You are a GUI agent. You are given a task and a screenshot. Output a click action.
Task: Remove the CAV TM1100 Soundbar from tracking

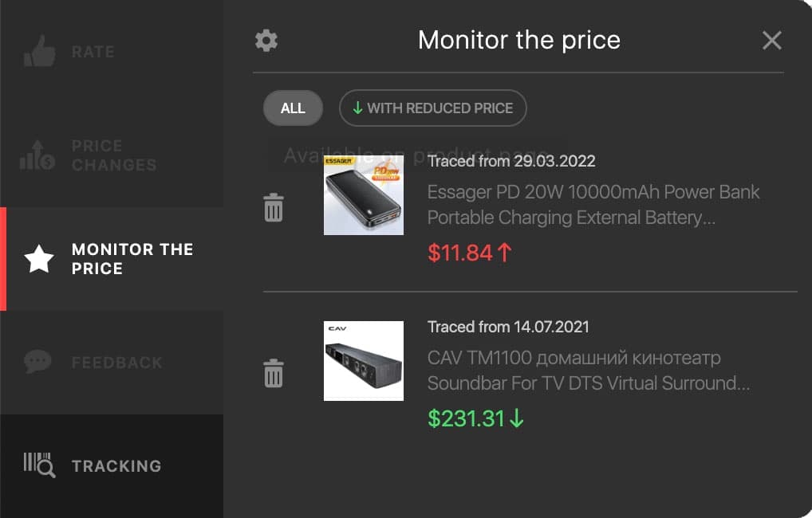(274, 373)
